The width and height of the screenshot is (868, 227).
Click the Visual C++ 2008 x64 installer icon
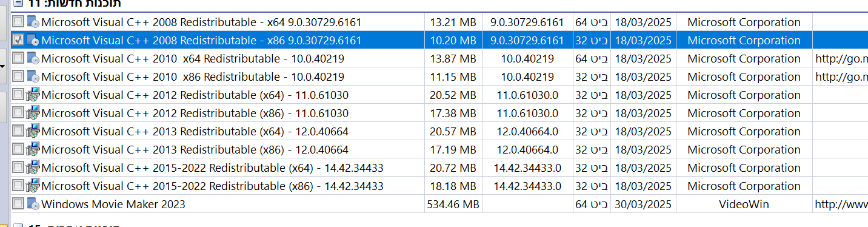(x=33, y=22)
